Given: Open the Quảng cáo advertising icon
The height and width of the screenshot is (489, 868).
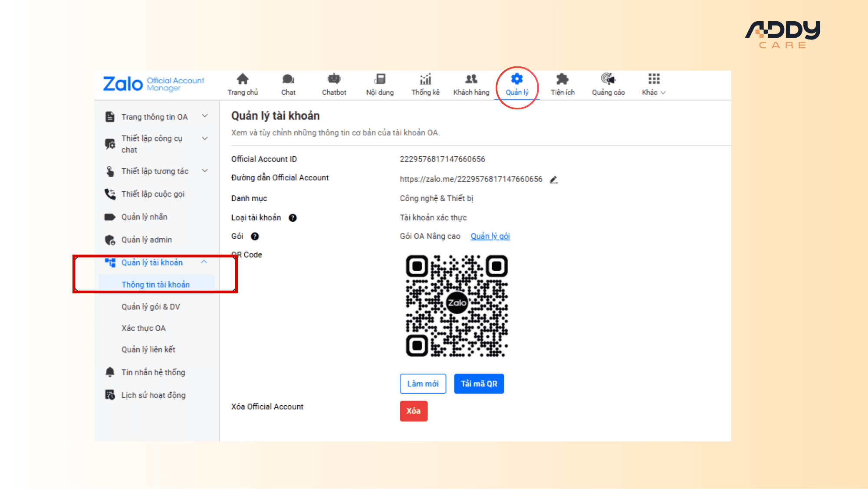Looking at the screenshot, I should point(608,79).
